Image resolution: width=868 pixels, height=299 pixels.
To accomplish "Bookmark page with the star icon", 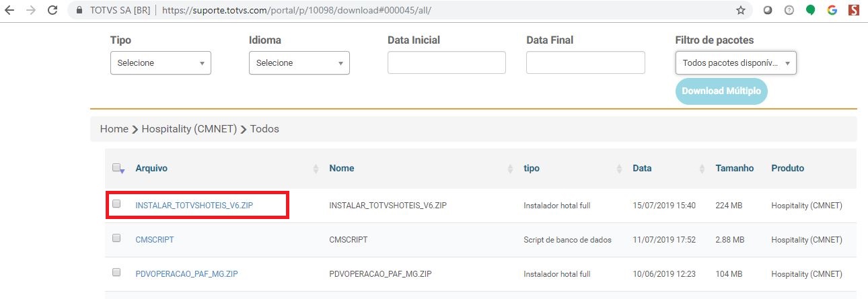I will tap(741, 11).
